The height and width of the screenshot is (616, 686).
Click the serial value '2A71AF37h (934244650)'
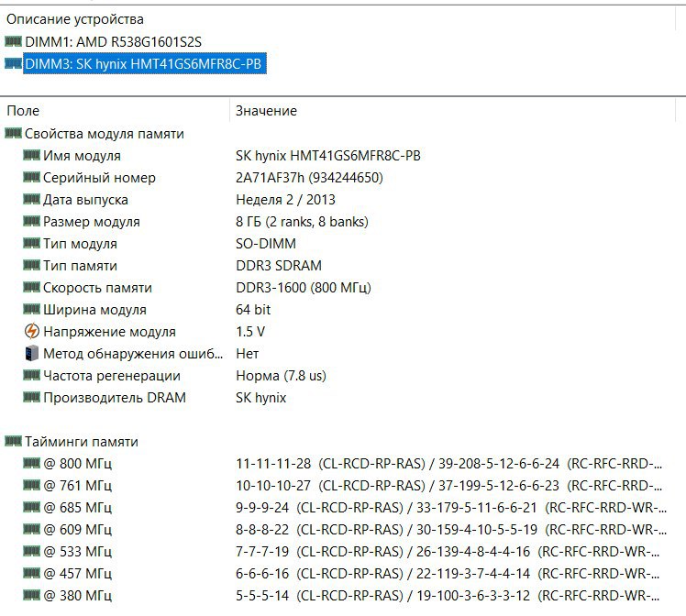click(309, 178)
